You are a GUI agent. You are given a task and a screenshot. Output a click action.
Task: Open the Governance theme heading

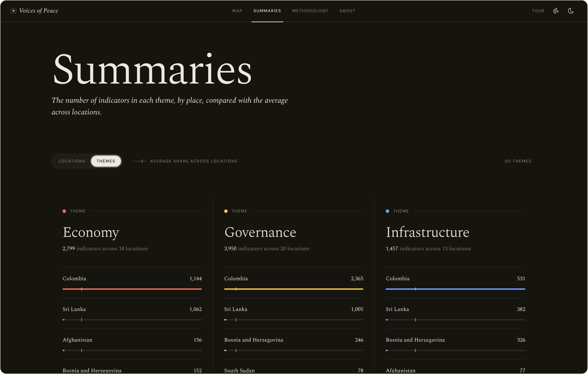(x=260, y=232)
